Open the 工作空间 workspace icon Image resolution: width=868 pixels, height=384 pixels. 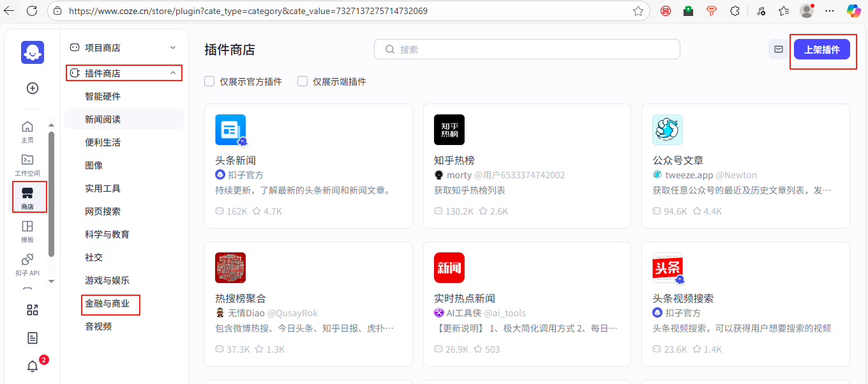[x=27, y=160]
